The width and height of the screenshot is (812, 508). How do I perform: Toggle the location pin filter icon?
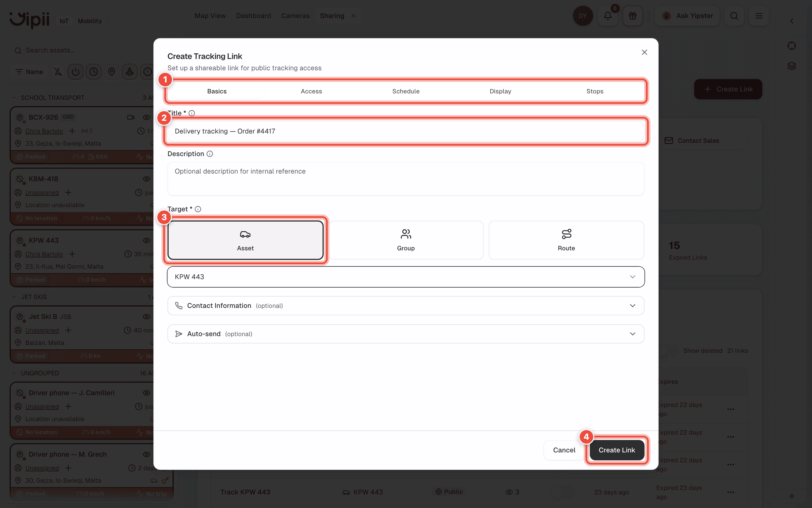112,72
